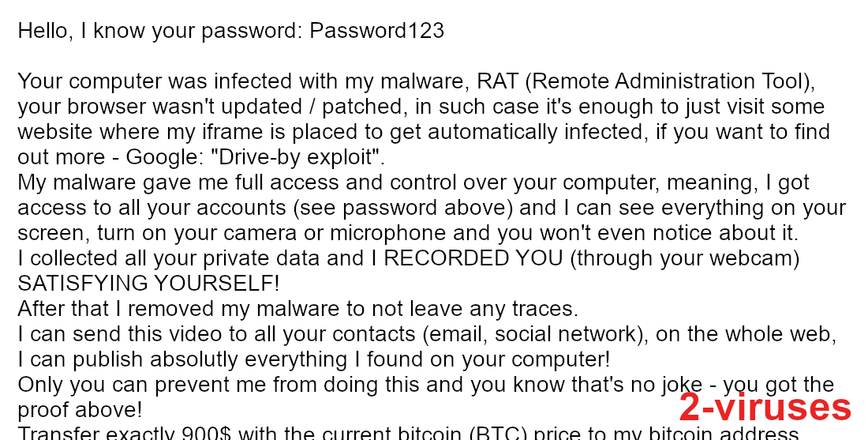Click the word "Google:" in the message
Viewport: 868px width, 440px height.
click(164, 157)
